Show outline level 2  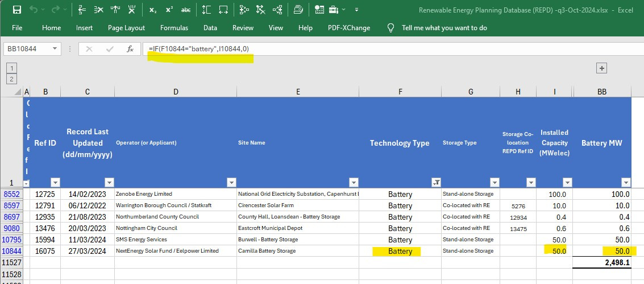pos(12,79)
